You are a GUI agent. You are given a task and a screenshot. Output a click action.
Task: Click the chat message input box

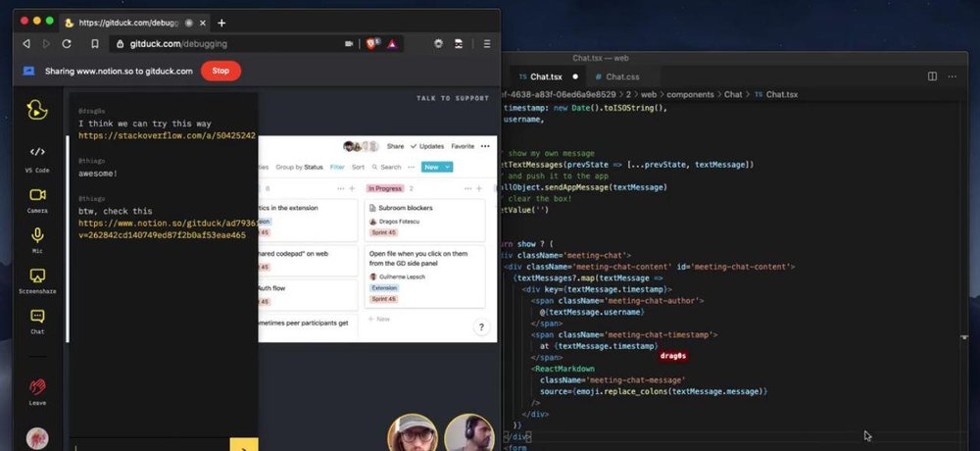pos(150,445)
